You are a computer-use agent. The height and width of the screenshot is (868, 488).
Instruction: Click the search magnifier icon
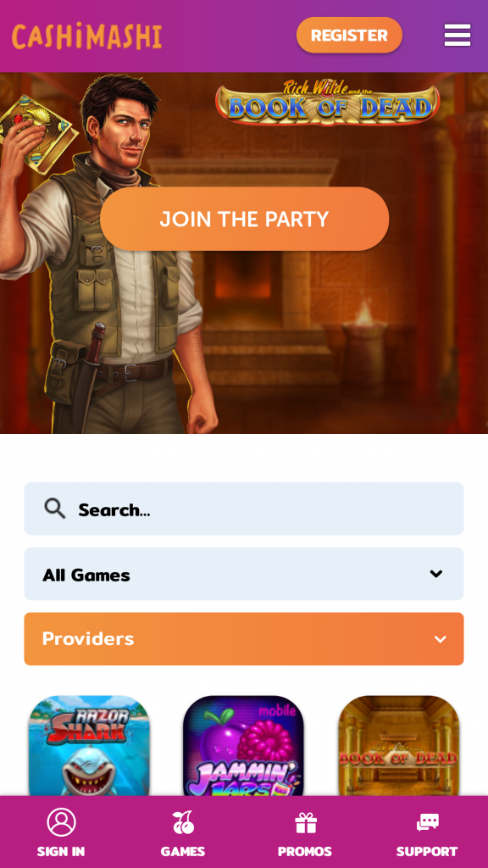[x=55, y=509]
